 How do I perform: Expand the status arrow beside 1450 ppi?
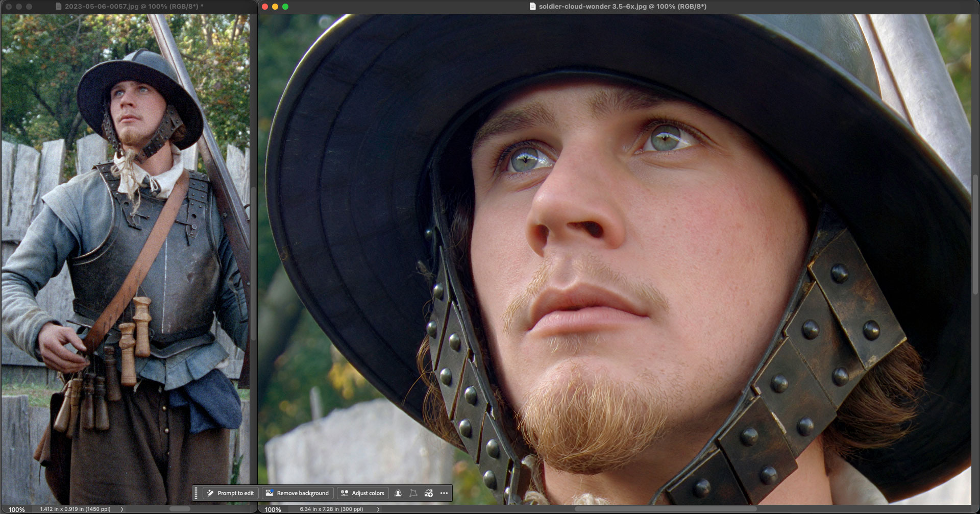(121, 509)
